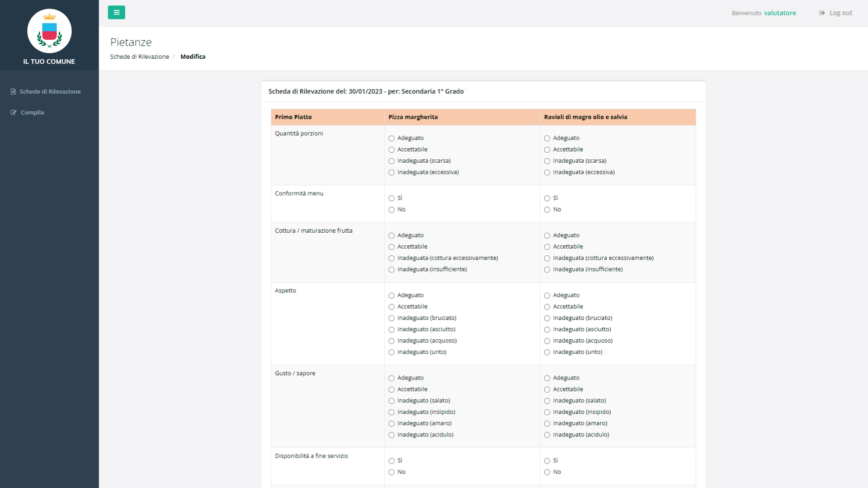Select Adeguato for Pizza margherita Cottura

(x=392, y=235)
